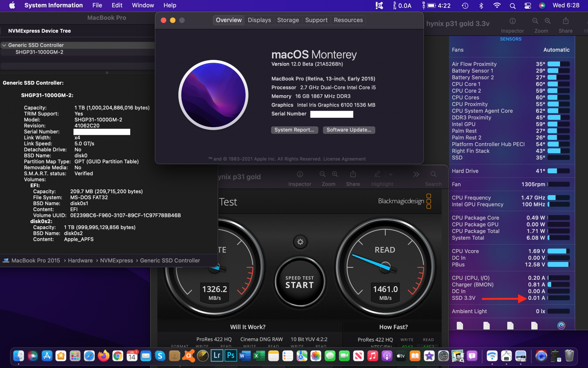Image resolution: width=588 pixels, height=368 pixels.
Task: Click the Bluetooth icon in menu bar
Action: click(481, 6)
